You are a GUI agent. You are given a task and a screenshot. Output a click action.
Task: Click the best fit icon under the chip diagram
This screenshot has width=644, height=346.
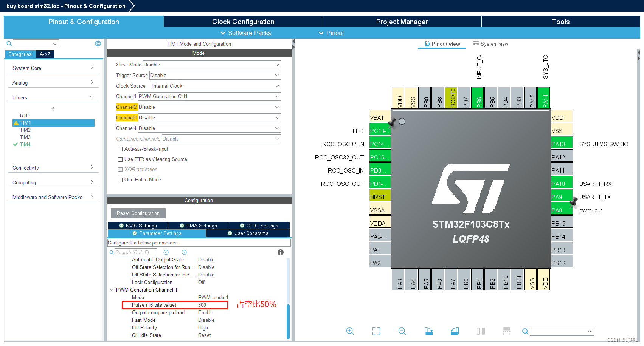coord(376,331)
